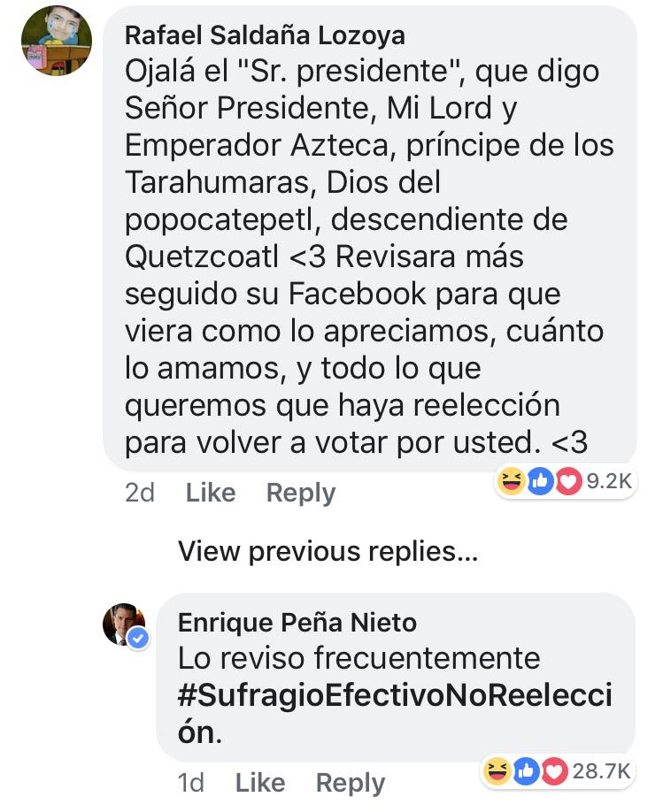Like Rafael Saldaña Lozoya's comment
663x812 pixels.
[211, 493]
